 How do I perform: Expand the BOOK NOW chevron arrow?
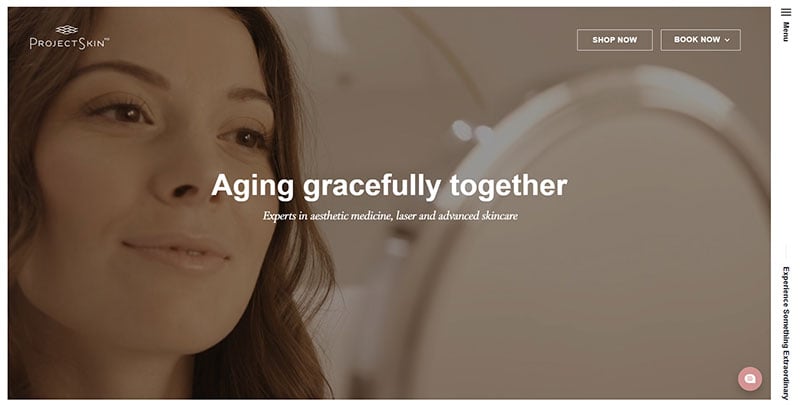click(727, 40)
